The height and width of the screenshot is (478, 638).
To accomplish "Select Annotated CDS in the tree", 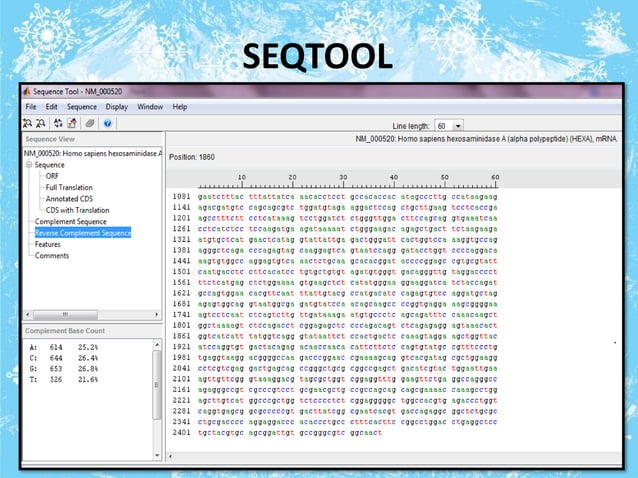I will [x=69, y=199].
